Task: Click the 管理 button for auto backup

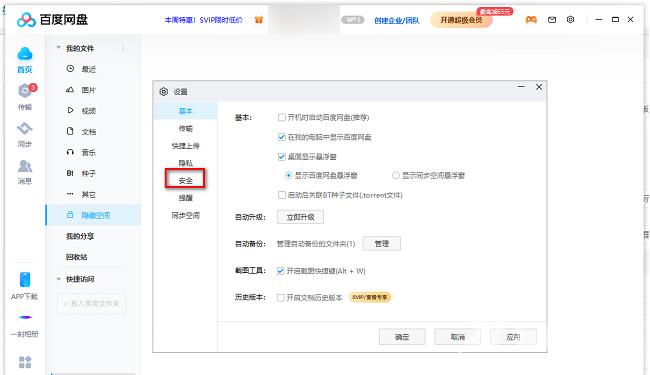Action: tap(381, 243)
